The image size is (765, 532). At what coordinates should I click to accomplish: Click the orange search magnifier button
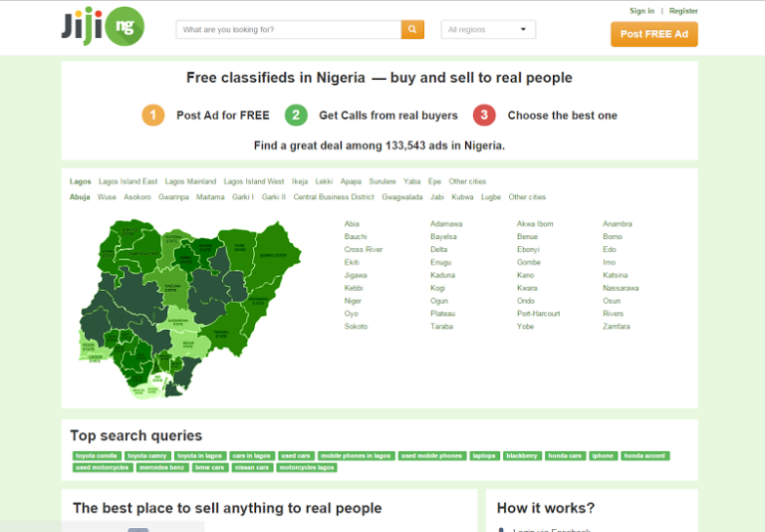point(412,30)
